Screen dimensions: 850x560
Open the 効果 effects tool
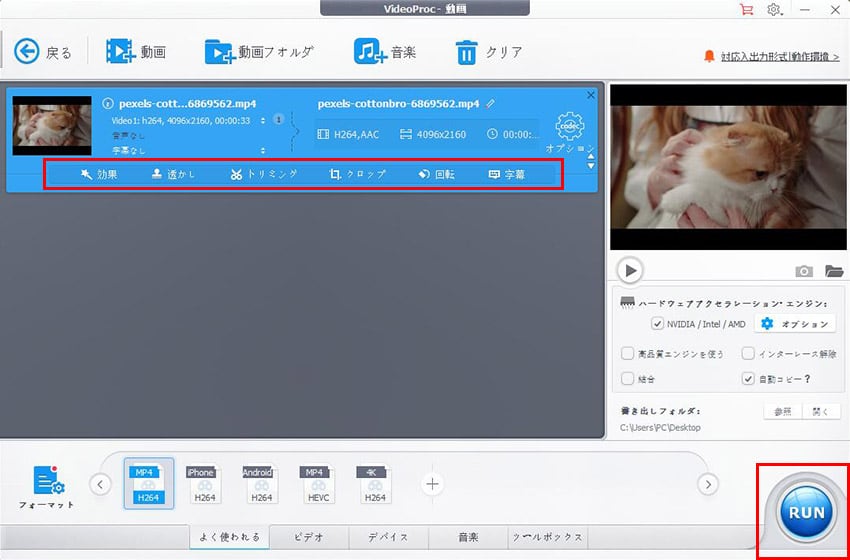tap(99, 174)
